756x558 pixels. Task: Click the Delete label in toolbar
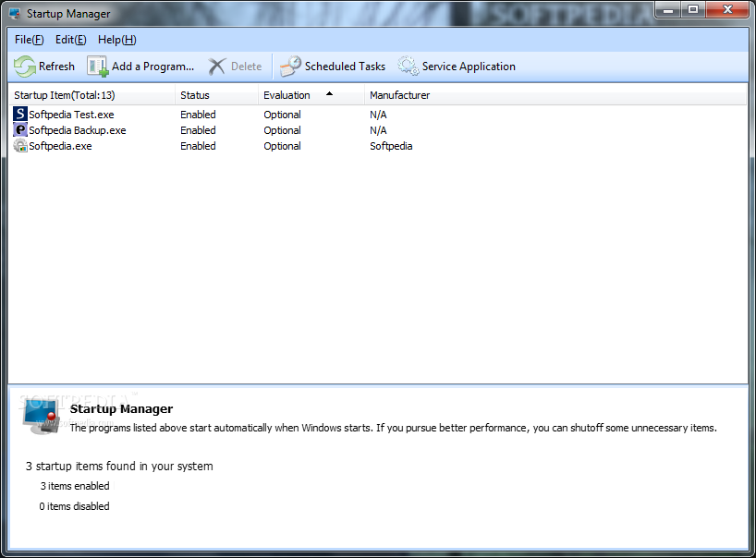[247, 67]
